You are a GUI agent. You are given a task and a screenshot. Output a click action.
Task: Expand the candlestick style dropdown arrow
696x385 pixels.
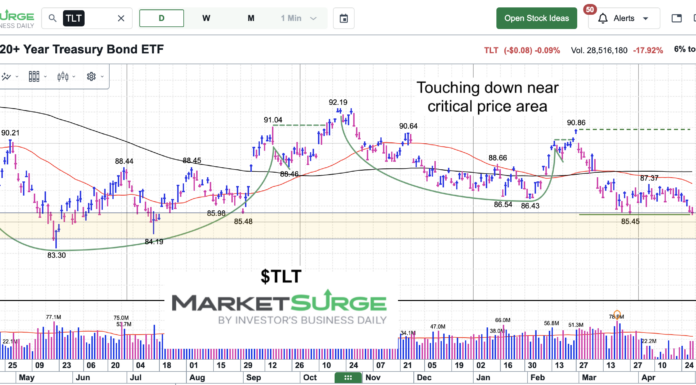coord(74,77)
